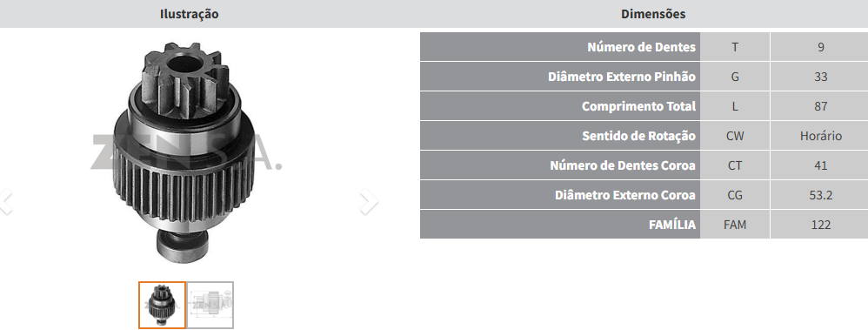Select the Ilustração section header
868x330 pixels.
coord(190,14)
